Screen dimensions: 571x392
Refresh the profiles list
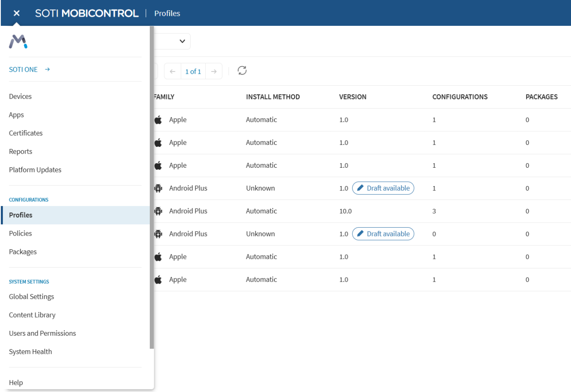pyautogui.click(x=242, y=70)
